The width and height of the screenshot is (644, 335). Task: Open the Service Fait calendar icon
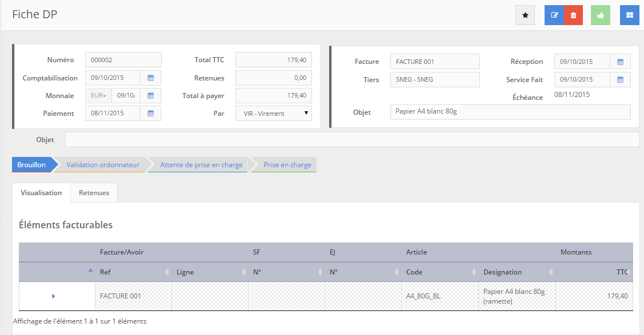(x=620, y=79)
